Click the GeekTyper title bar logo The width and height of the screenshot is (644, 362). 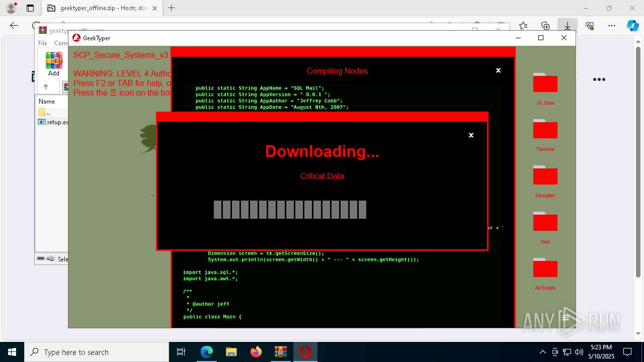pos(76,38)
